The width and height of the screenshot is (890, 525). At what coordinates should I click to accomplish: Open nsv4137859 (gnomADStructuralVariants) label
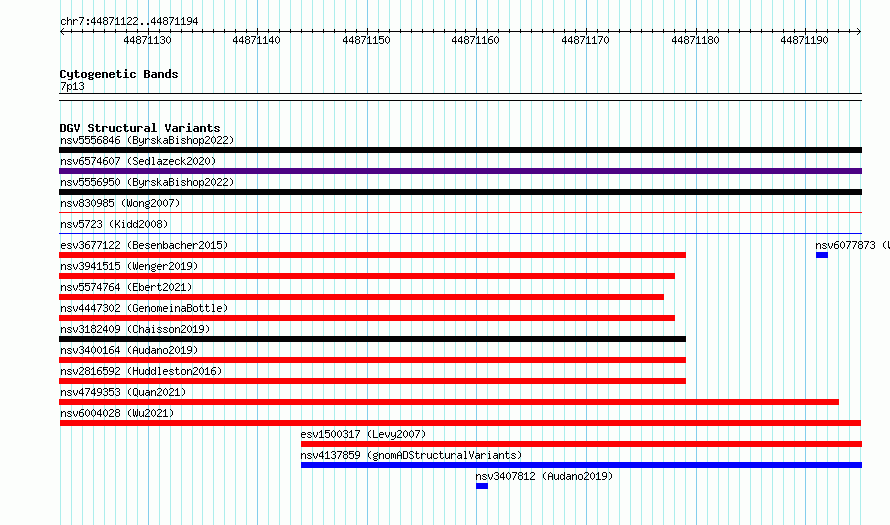(x=411, y=455)
